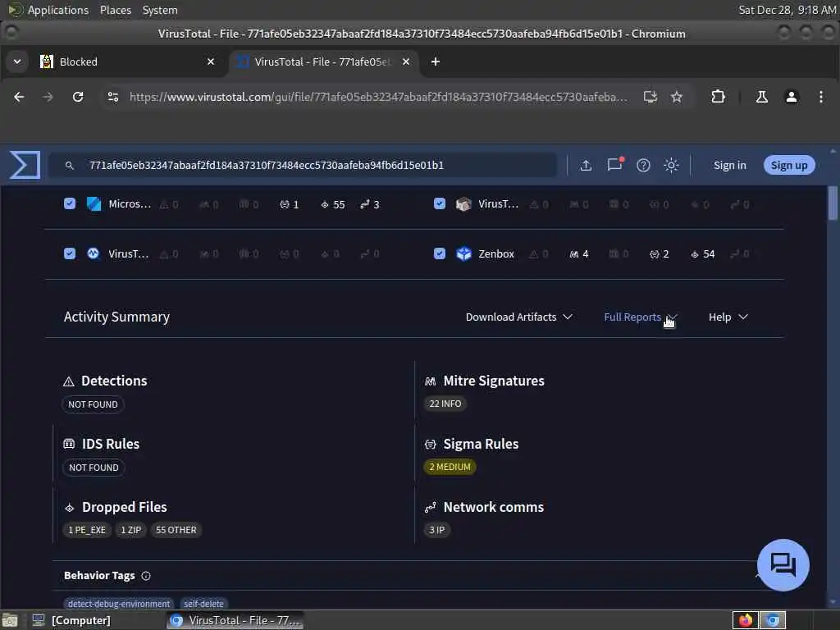
Task: Click the Sign up button
Action: (788, 165)
